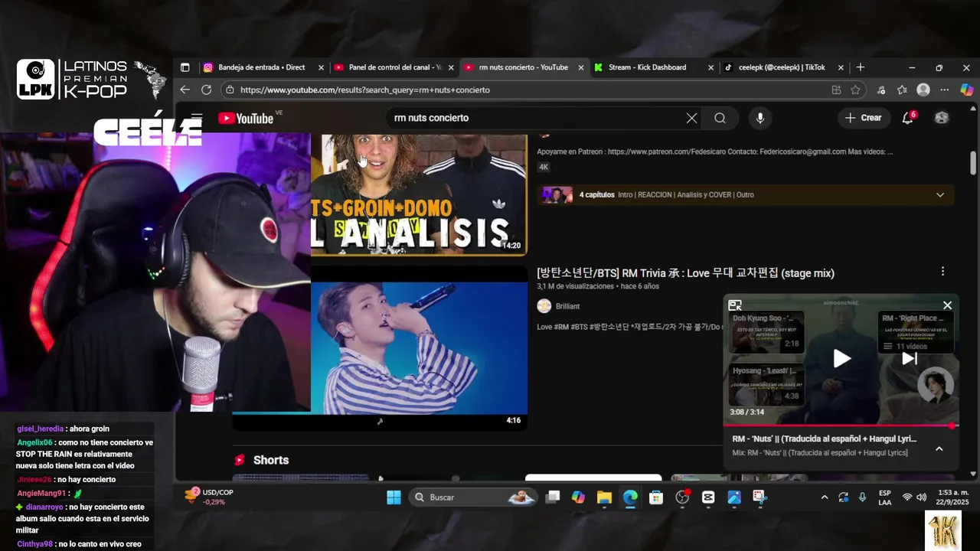Open File Explorer from taskbar

pyautogui.click(x=604, y=497)
